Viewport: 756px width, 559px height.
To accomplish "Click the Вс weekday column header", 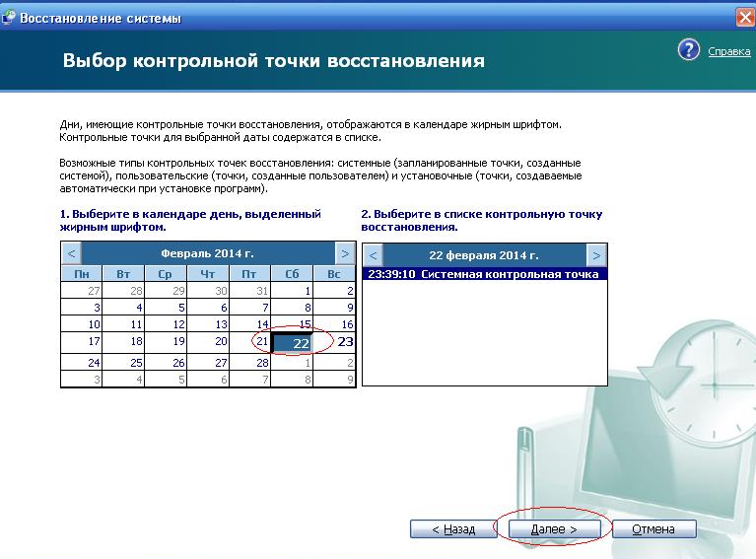I will coord(334,273).
